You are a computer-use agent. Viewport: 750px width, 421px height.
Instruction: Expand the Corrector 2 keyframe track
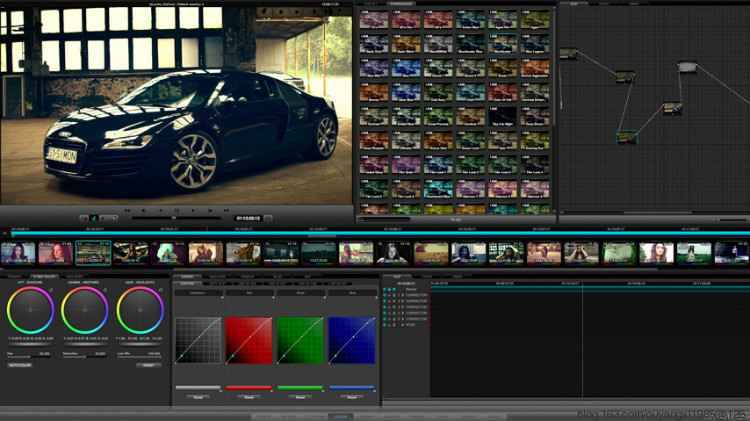point(402,301)
